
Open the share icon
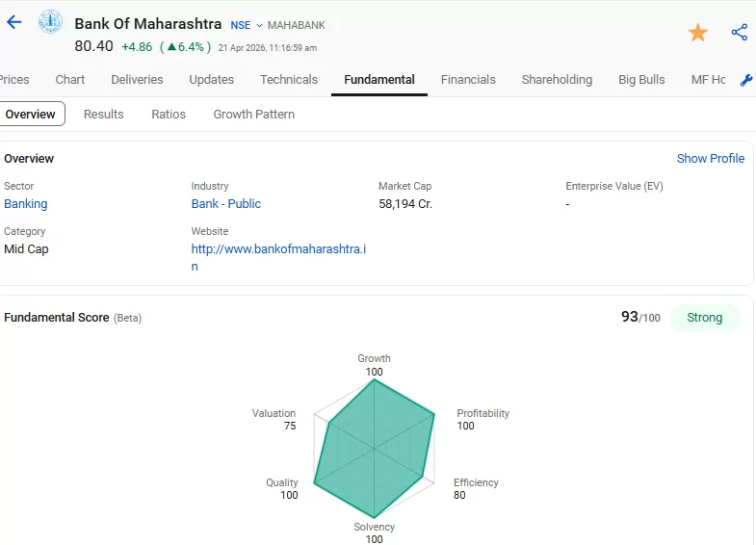pos(739,33)
